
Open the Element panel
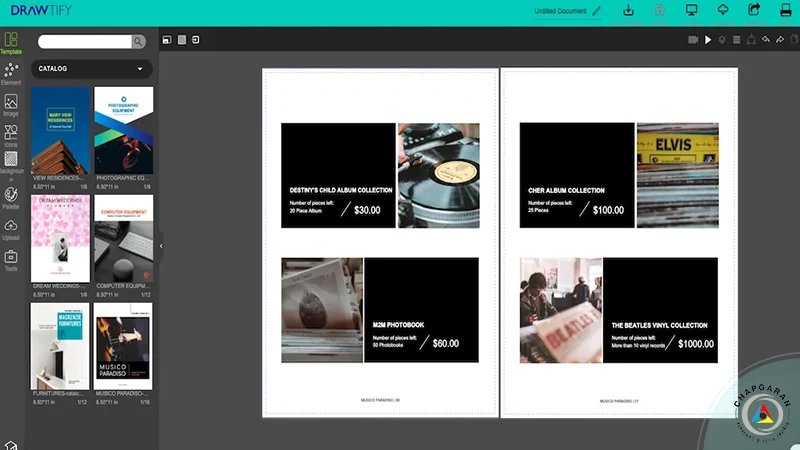11,74
